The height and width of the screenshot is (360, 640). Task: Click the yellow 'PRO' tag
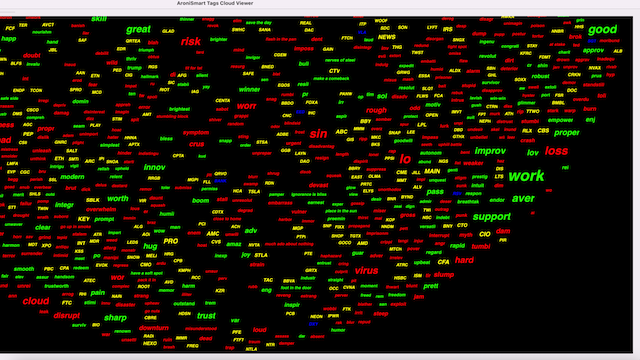click(171, 241)
